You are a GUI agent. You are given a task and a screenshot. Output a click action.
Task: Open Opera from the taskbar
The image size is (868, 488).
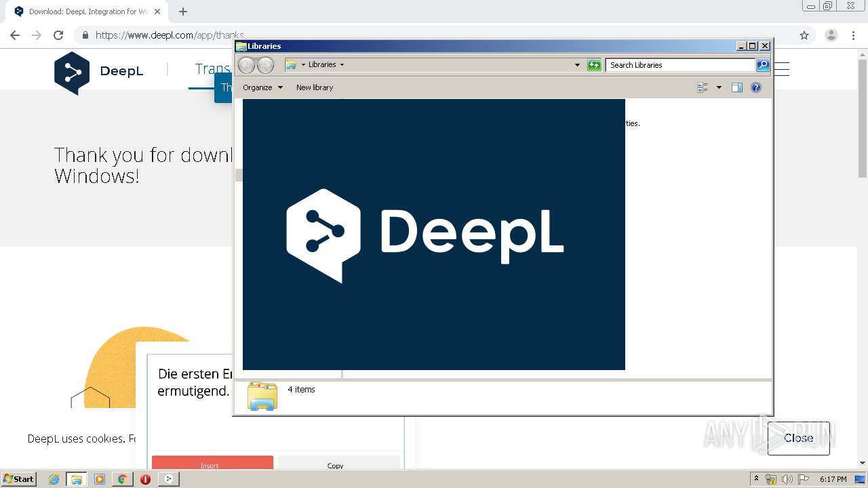click(145, 479)
